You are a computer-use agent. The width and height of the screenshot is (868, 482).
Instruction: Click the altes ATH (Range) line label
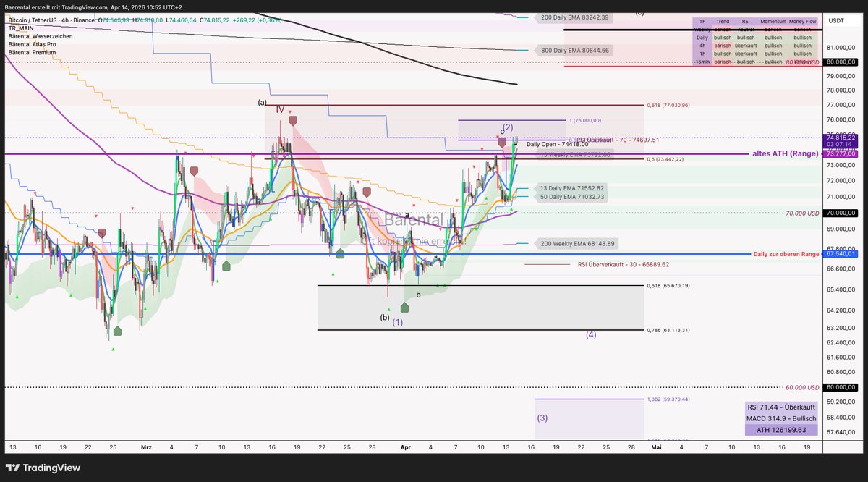click(784, 154)
